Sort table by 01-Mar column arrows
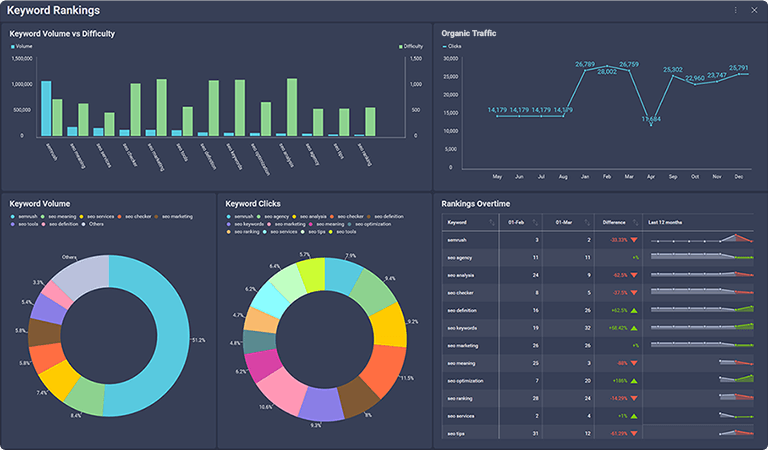 587,222
